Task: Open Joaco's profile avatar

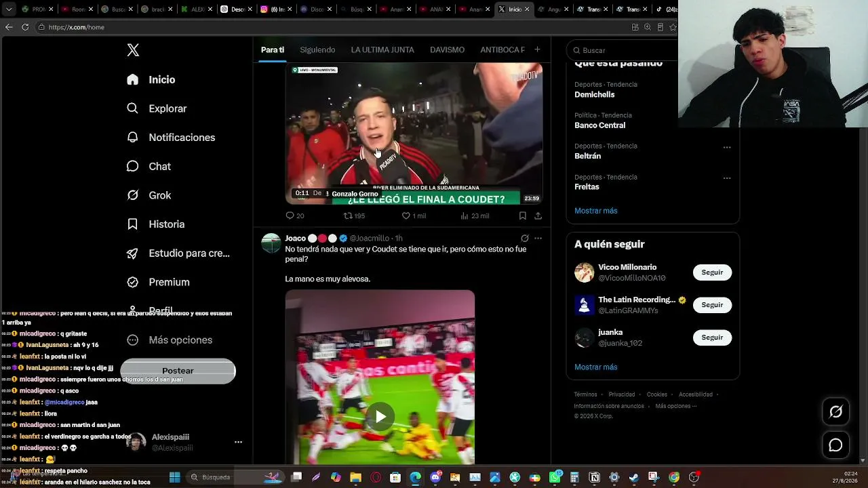Action: 271,243
